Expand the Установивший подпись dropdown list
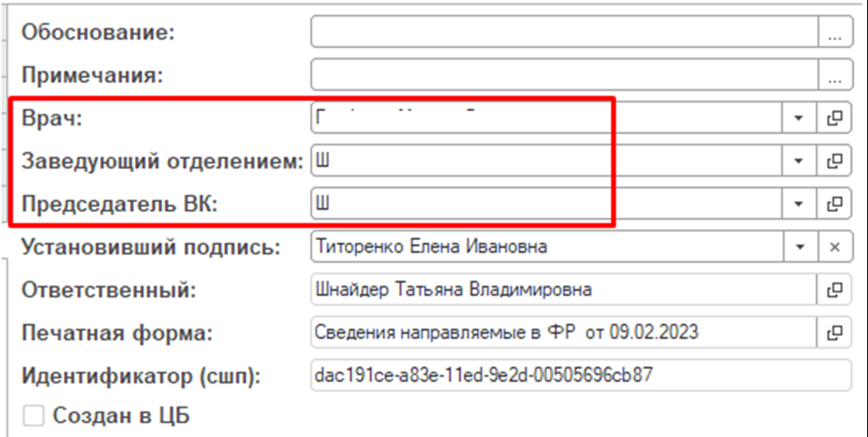This screenshot has width=868, height=437. tap(798, 247)
